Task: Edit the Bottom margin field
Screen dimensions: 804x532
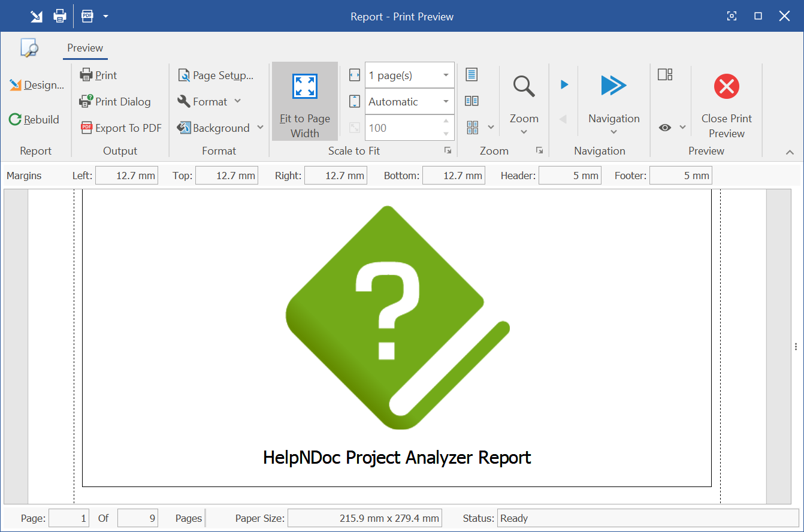Action: [x=454, y=176]
